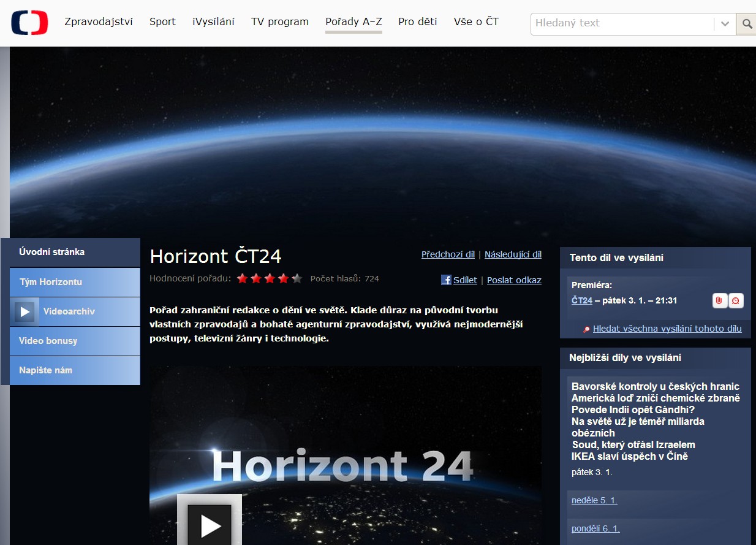Rate the show with the fifth star
This screenshot has width=756, height=545.
(x=297, y=278)
